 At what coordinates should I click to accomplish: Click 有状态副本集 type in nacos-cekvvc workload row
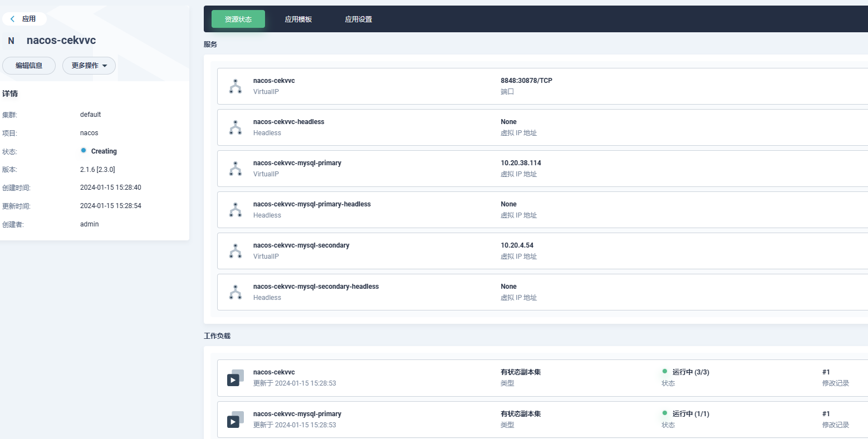[521, 372]
